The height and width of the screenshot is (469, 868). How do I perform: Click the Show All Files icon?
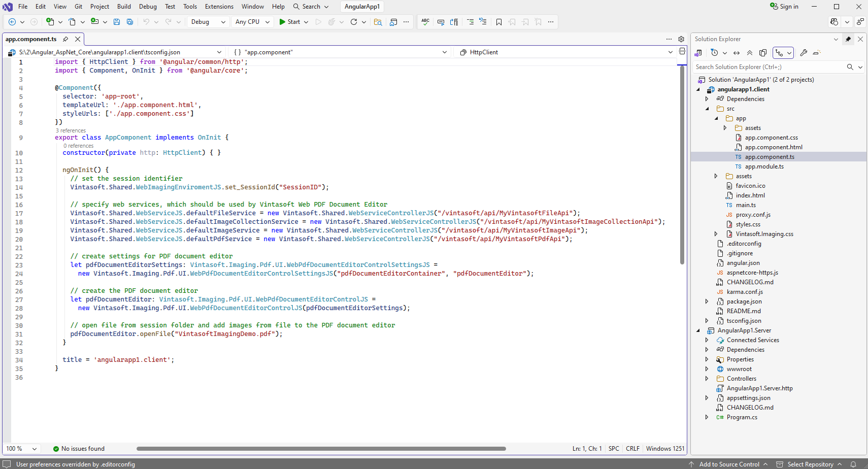(x=763, y=53)
